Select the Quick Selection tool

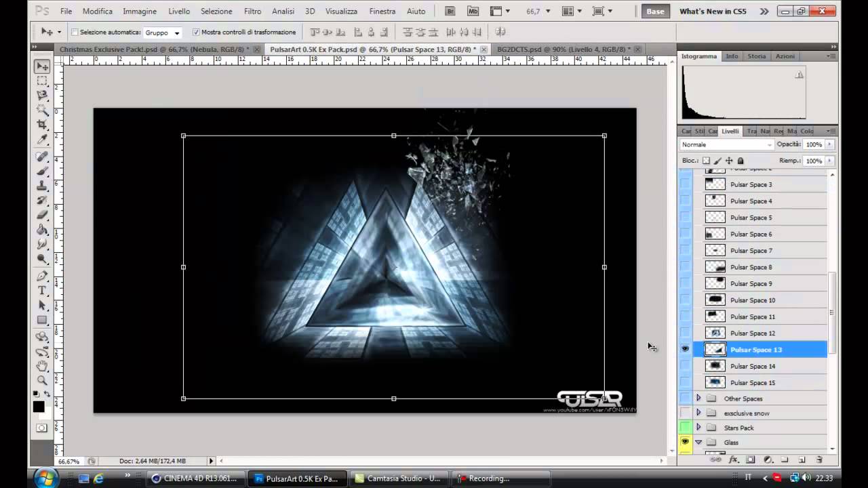click(x=42, y=110)
